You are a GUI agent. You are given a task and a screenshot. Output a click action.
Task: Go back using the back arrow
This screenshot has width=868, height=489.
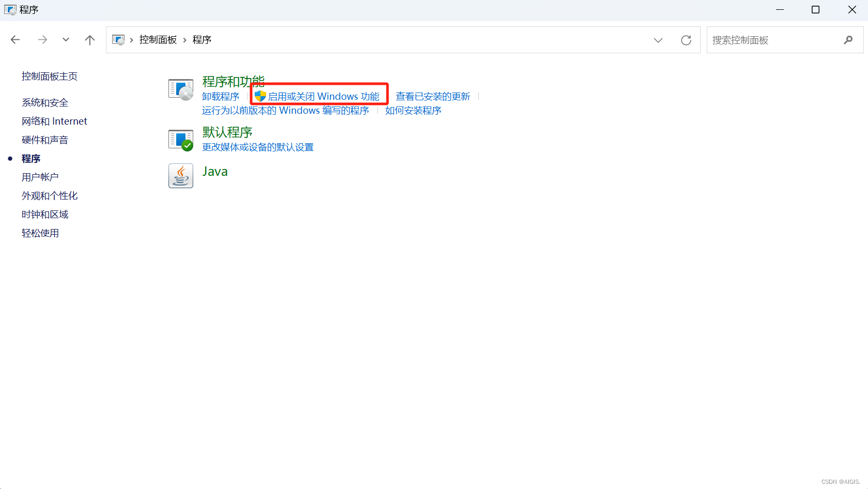pos(16,40)
